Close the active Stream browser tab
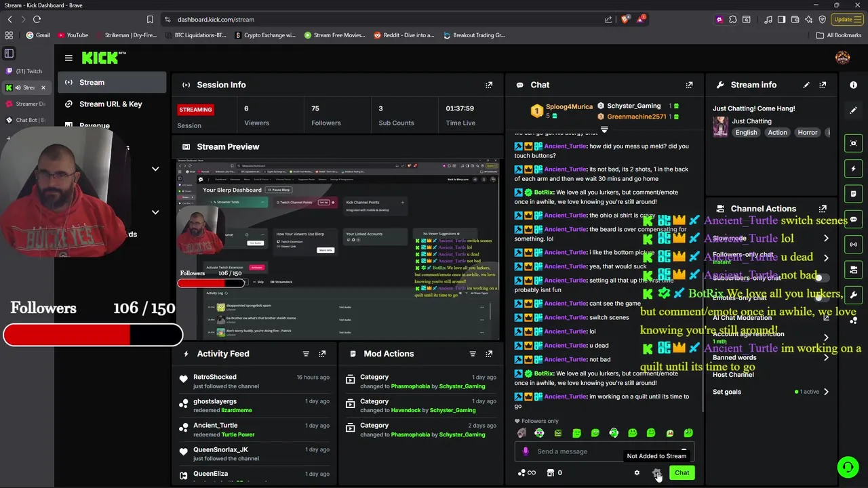 (x=43, y=87)
